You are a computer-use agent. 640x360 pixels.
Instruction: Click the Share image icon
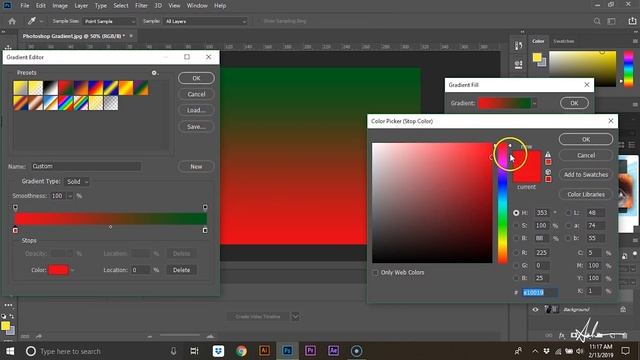[x=632, y=21]
